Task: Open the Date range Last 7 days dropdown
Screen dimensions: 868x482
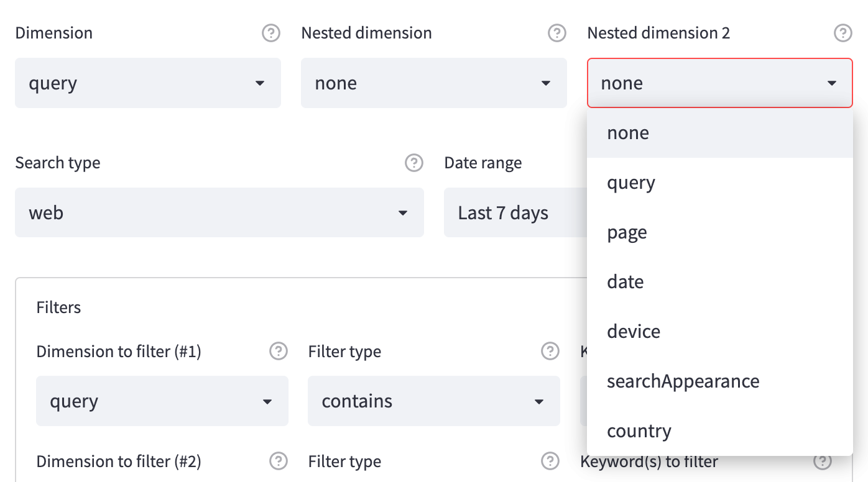Action: pyautogui.click(x=515, y=213)
